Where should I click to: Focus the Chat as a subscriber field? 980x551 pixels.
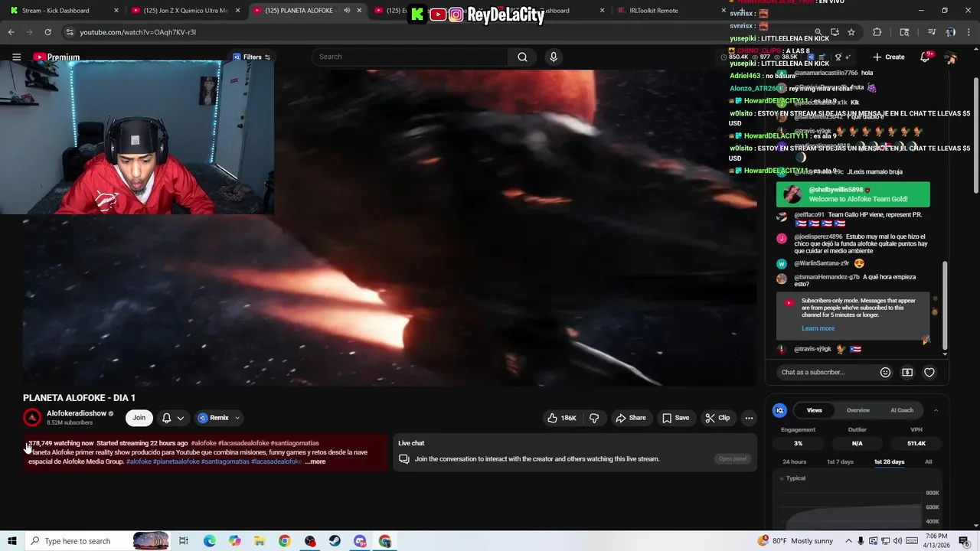825,372
